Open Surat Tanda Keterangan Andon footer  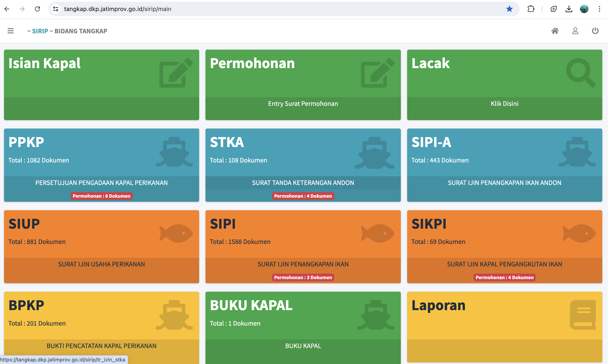303,183
